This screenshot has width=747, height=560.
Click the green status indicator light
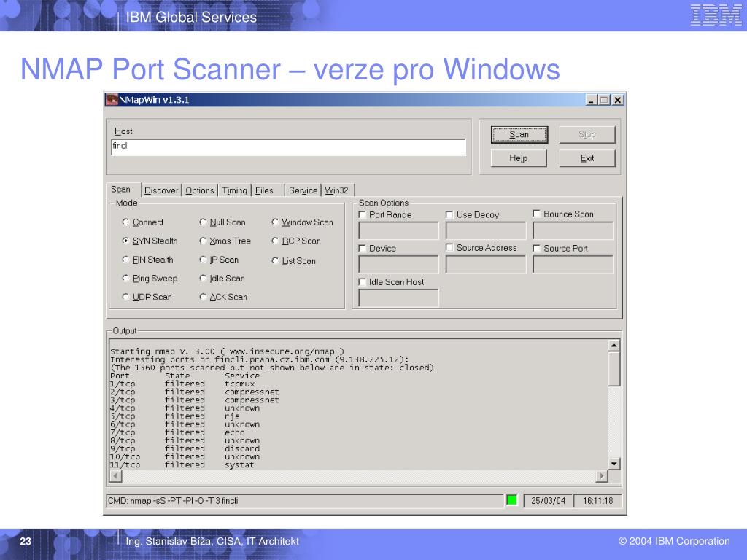[511, 500]
